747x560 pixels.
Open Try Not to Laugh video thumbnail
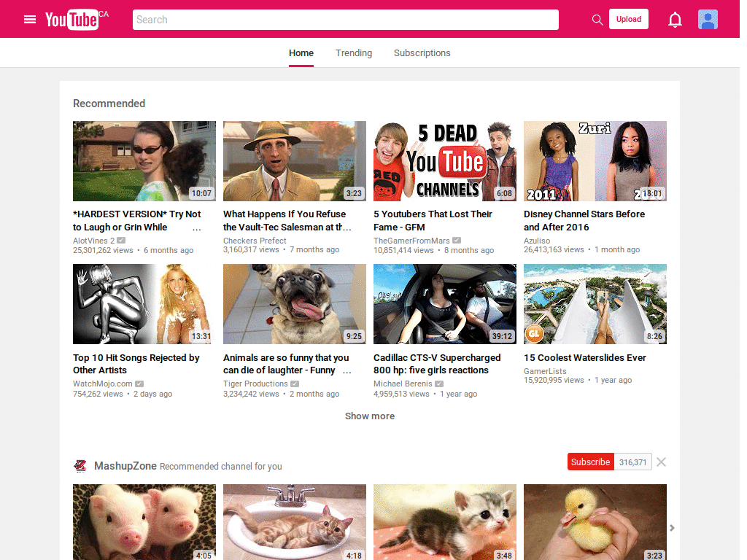[x=144, y=161]
